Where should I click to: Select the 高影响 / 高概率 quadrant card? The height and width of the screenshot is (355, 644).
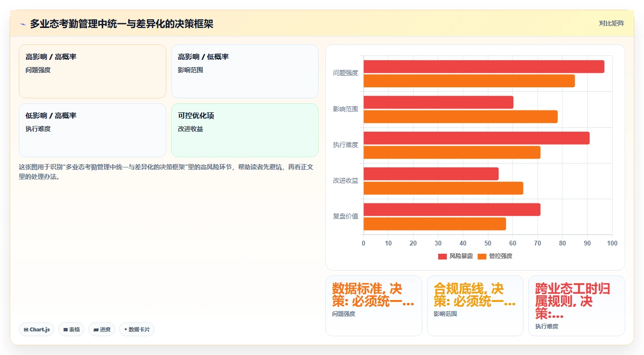[x=93, y=71]
